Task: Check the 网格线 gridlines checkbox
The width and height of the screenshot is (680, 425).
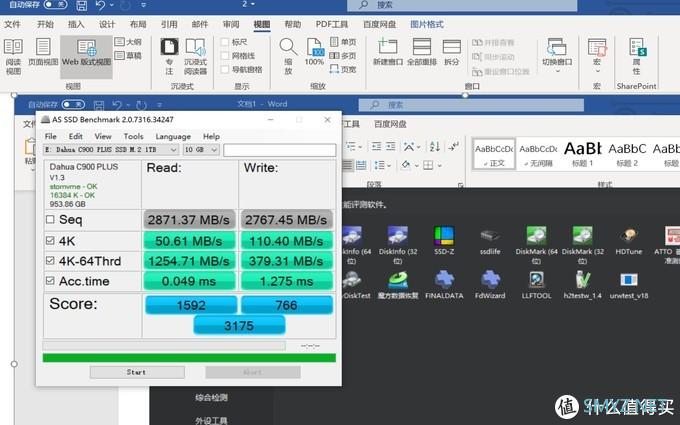Action: pos(225,56)
